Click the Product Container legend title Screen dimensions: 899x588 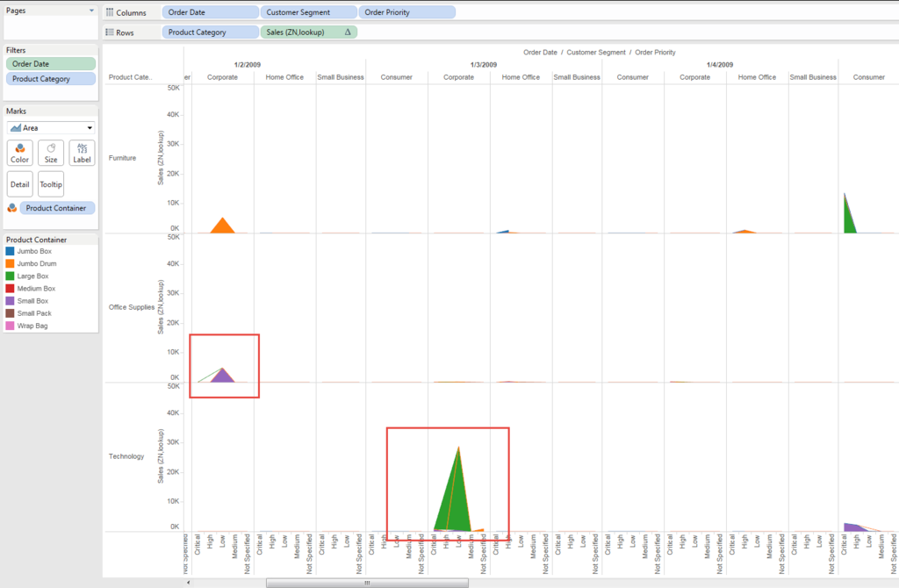tap(36, 240)
